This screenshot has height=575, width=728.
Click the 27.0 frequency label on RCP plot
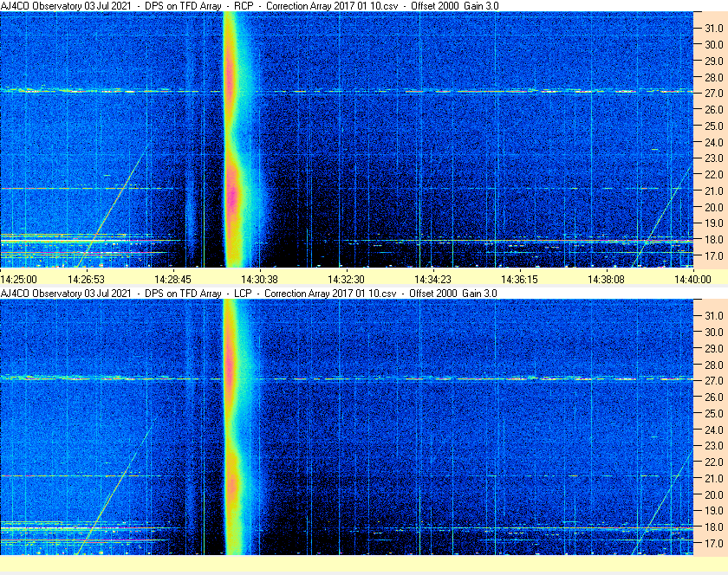[714, 94]
